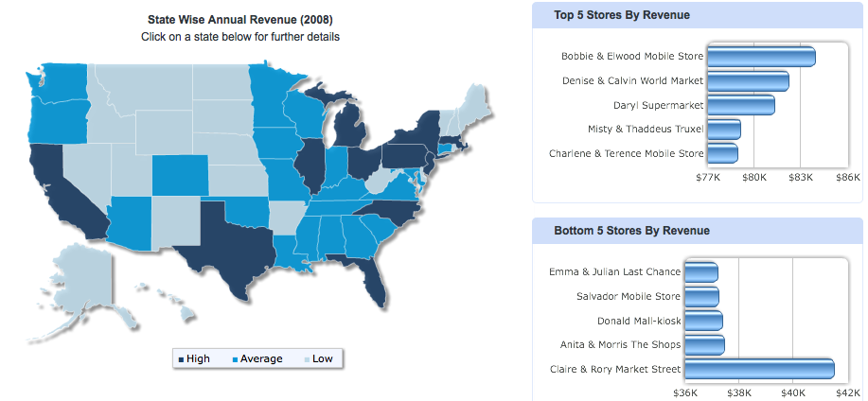Screen dimensions: 868x401
Task: Click the $83K axis label
Action: pyautogui.click(x=801, y=178)
